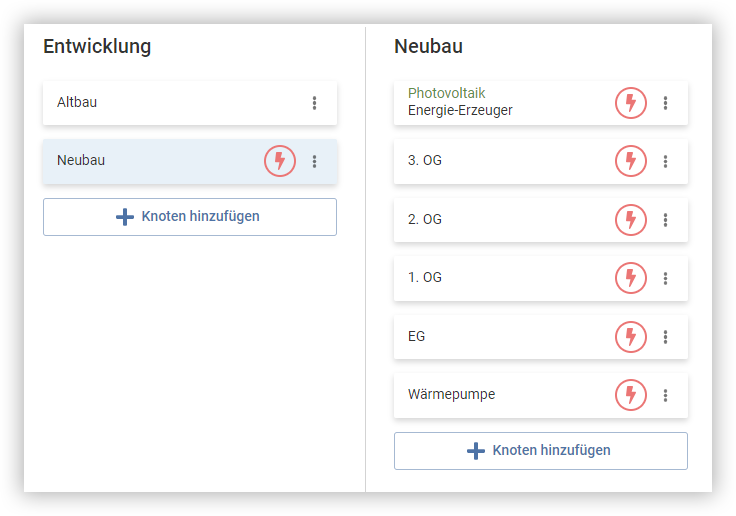Screen dimensions: 736x516
Task: Select the 1. OG node
Action: tap(500, 277)
